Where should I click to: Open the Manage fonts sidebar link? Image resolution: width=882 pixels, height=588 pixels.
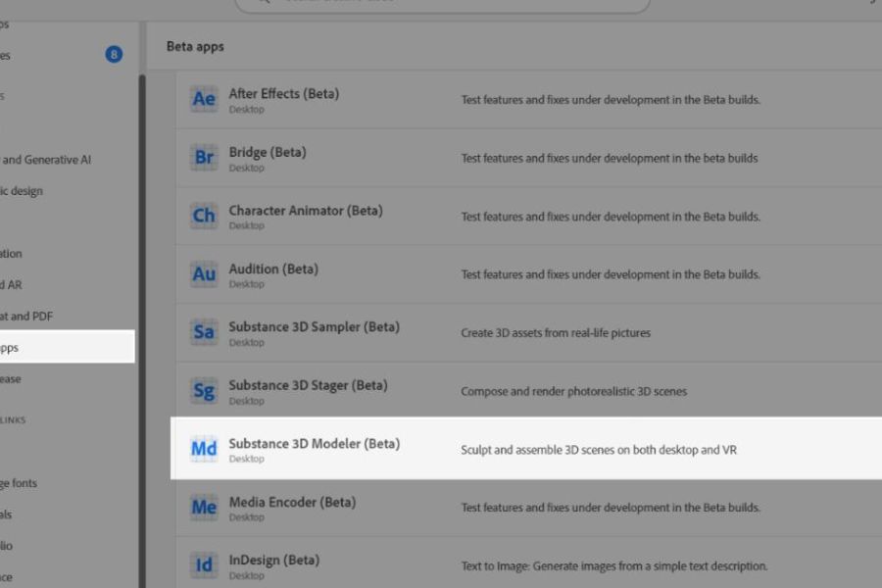(19, 483)
